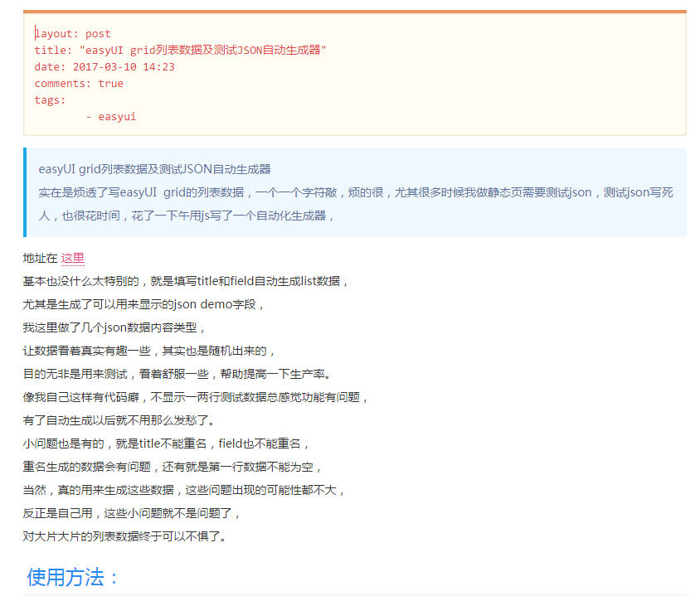The height and width of the screenshot is (601, 700).
Task: Click blockquote text starting 实在是烦透了写easyUI
Action: (x=356, y=192)
